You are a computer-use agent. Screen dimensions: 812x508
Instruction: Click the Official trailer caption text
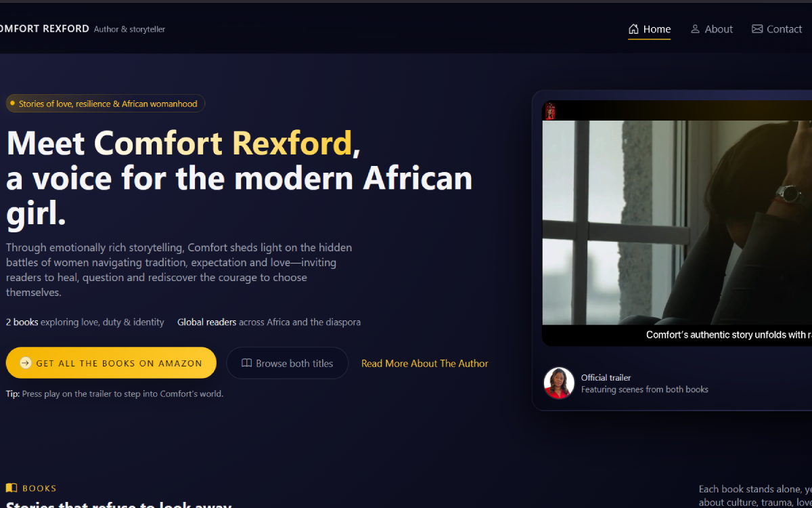[606, 377]
